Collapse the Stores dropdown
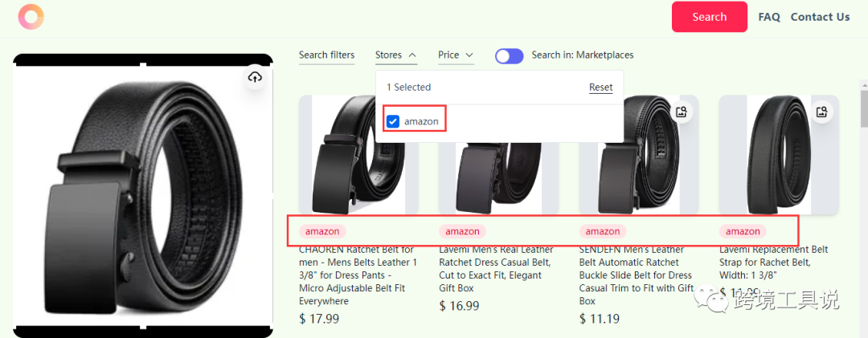Screen dimensions: 868x338 395,55
